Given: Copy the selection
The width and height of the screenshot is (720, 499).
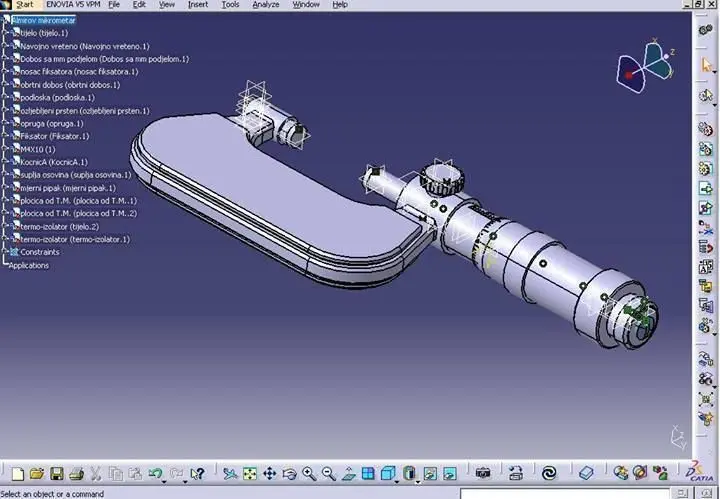Looking at the screenshot, I should 115,473.
